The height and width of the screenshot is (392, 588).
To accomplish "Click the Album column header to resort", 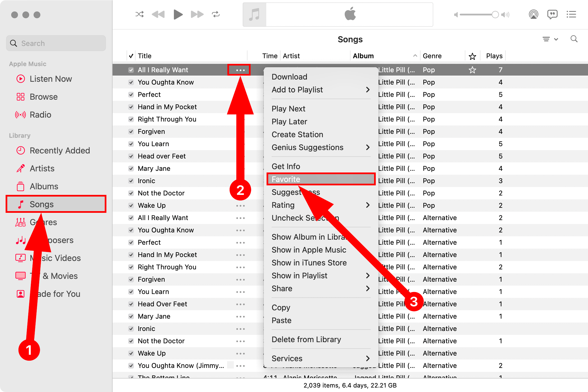I will click(x=363, y=55).
